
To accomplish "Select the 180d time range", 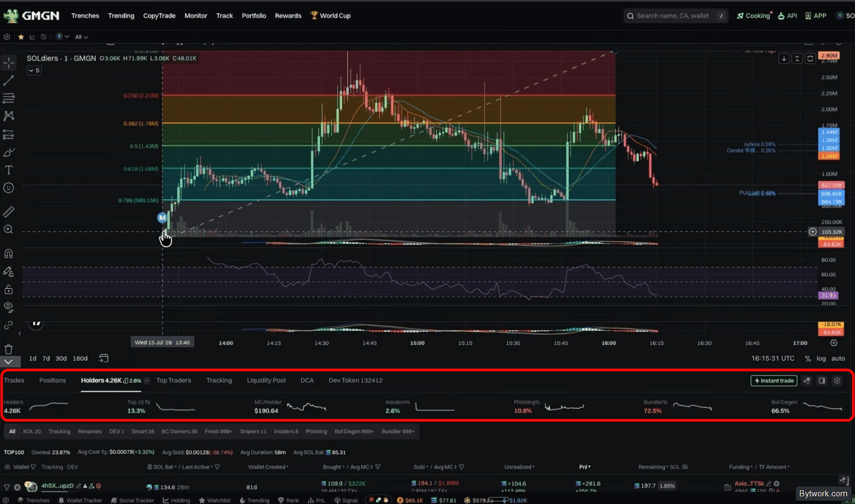I will [80, 359].
